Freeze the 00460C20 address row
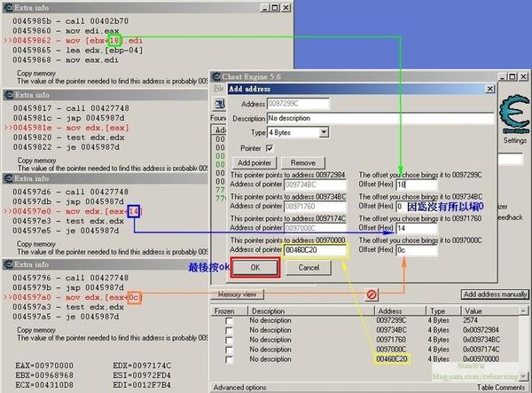The width and height of the screenshot is (532, 393). pyautogui.click(x=229, y=359)
